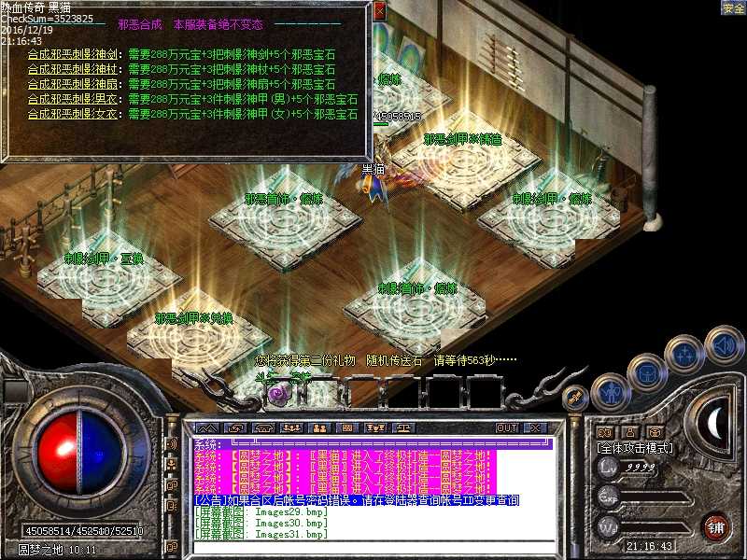This screenshot has height=560, width=747.
Task: Click the OUT button in chat toolbar
Action: 507,427
